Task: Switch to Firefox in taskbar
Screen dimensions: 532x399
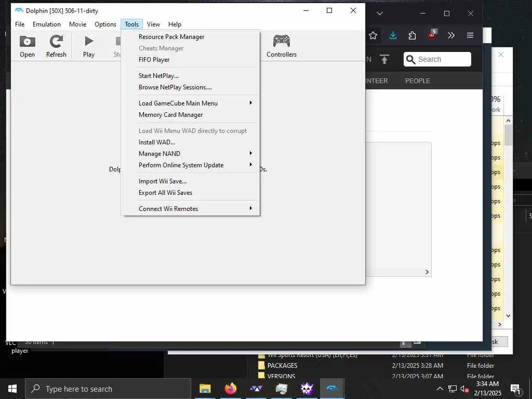Action: [230, 389]
